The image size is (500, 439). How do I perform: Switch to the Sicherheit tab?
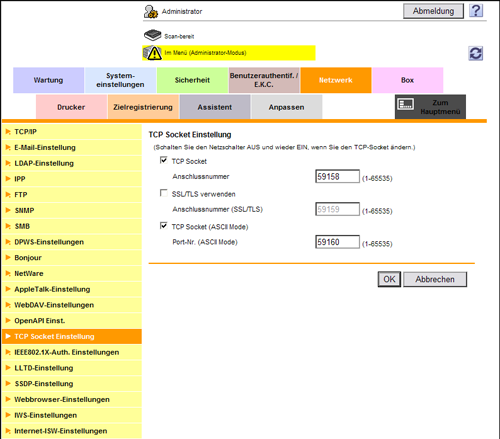pos(192,80)
